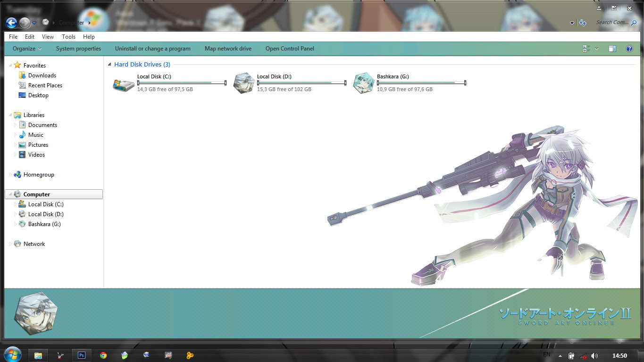Select the Pictures library
Viewport: 644px width, 362px height.
pyautogui.click(x=33, y=145)
